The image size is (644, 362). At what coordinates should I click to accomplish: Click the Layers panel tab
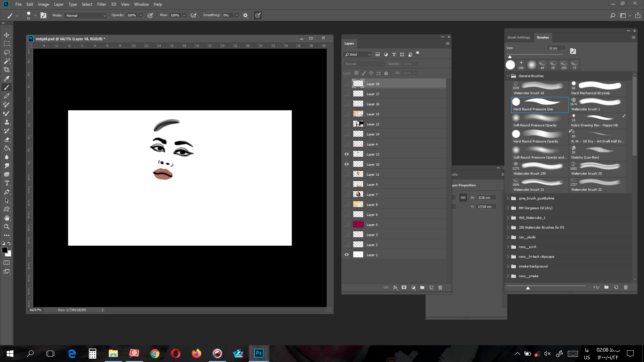[x=349, y=44]
